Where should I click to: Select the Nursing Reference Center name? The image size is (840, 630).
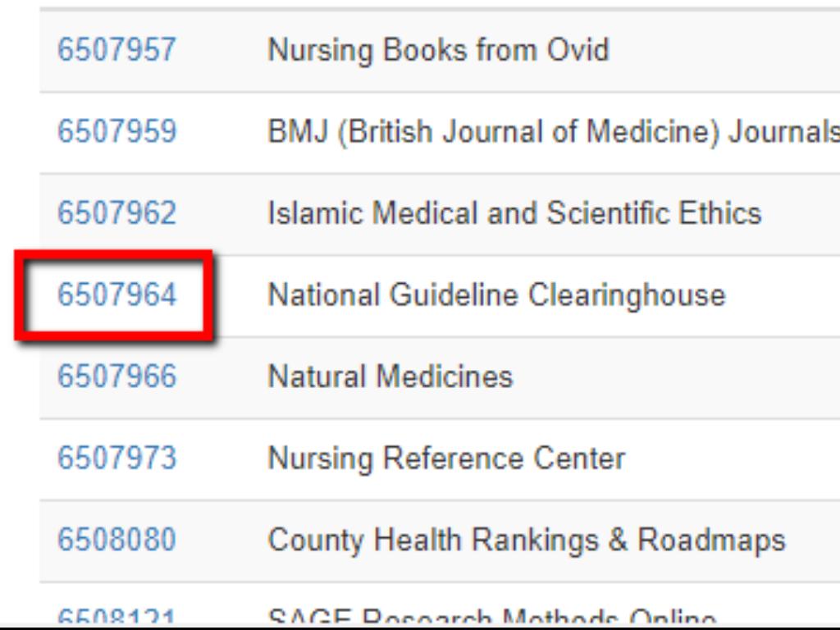pos(446,458)
